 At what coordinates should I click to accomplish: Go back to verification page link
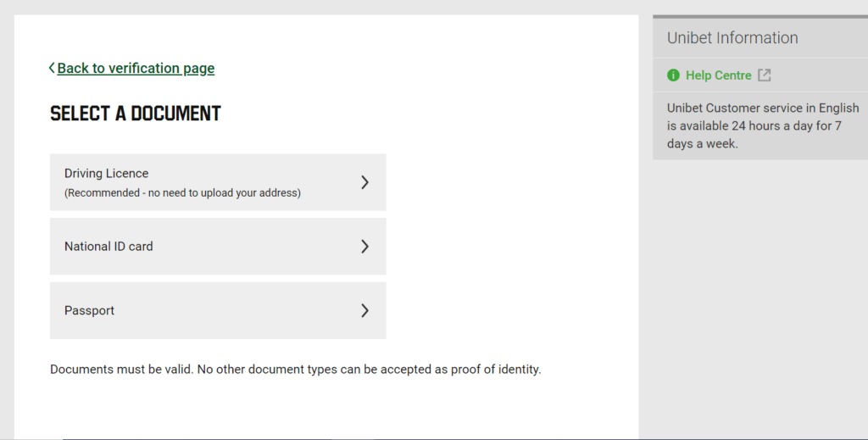(136, 68)
